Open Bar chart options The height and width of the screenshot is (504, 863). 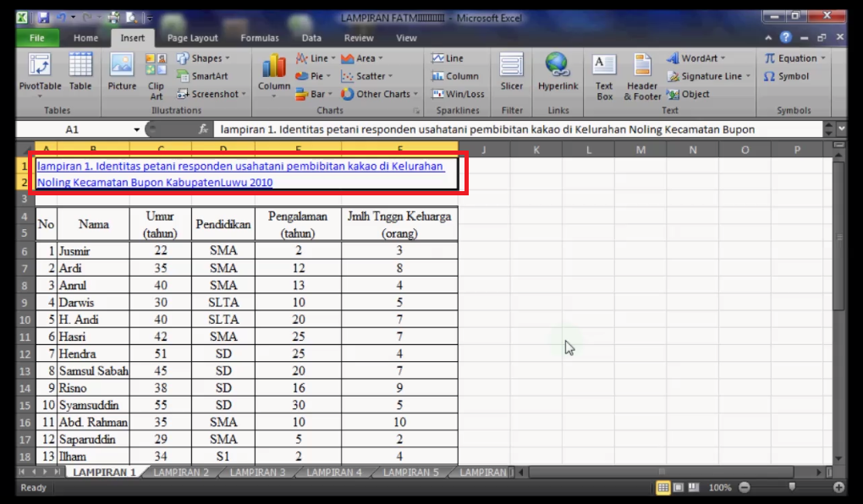pyautogui.click(x=314, y=94)
